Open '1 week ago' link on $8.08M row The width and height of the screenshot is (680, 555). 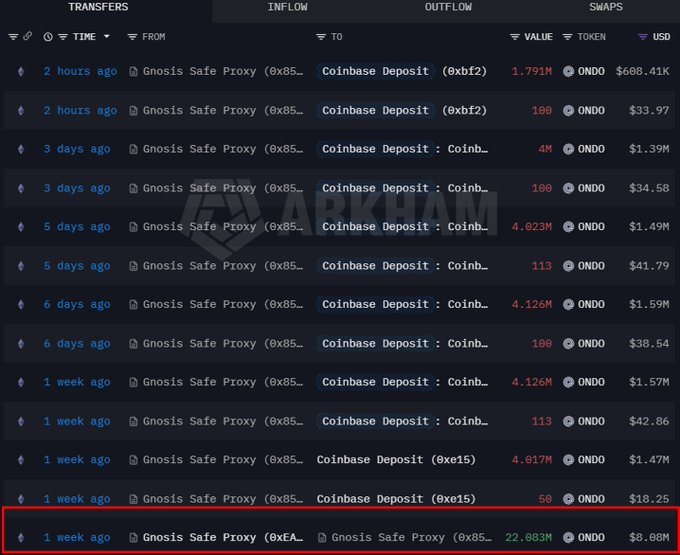(77, 538)
